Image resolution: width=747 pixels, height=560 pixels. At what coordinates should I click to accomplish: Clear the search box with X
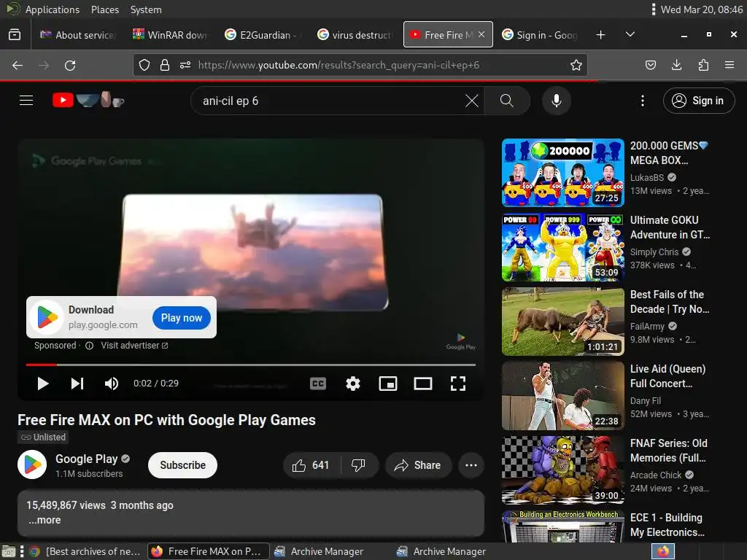(x=472, y=101)
